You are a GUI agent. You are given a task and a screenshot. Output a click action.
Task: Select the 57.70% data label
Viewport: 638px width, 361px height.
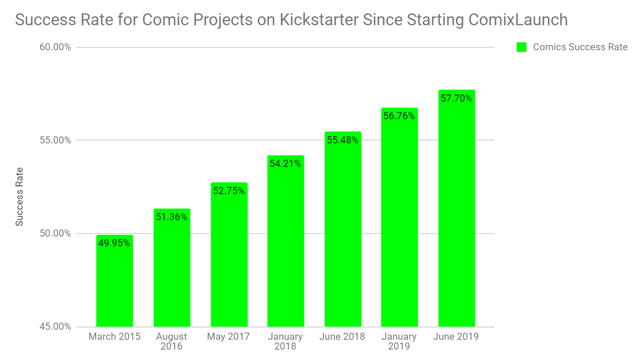[457, 98]
